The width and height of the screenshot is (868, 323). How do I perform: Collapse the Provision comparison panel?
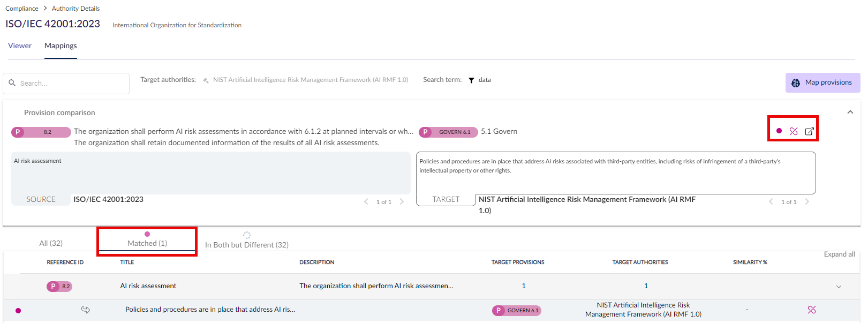point(850,112)
